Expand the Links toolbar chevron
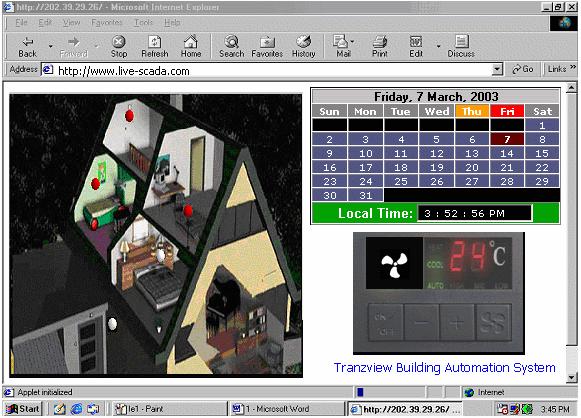The height and width of the screenshot is (418, 581). (x=573, y=67)
